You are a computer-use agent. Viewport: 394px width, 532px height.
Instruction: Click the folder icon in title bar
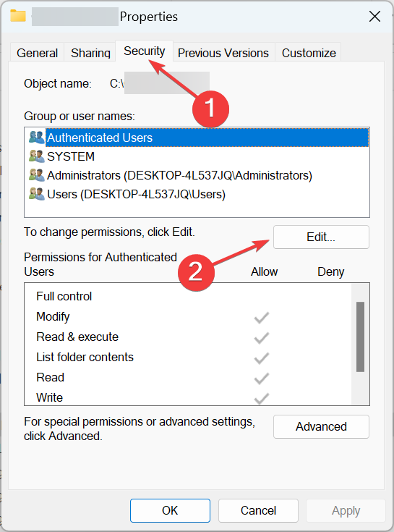[x=17, y=16]
